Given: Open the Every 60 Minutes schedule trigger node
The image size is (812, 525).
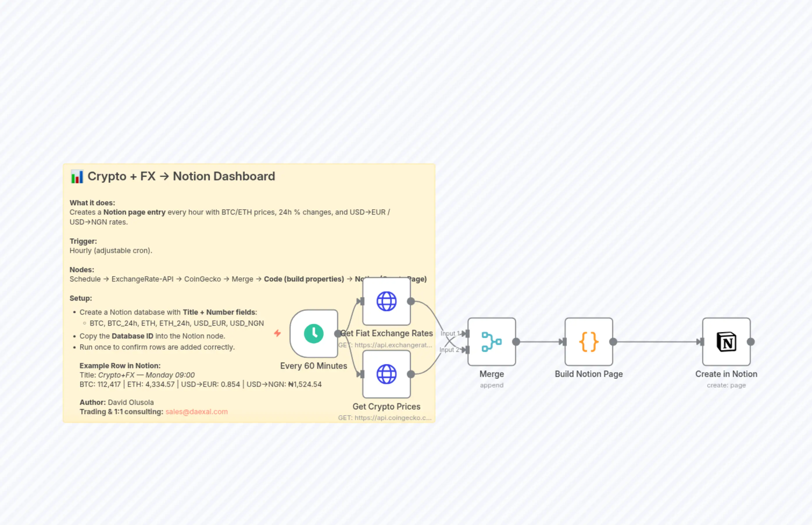Looking at the screenshot, I should (314, 333).
